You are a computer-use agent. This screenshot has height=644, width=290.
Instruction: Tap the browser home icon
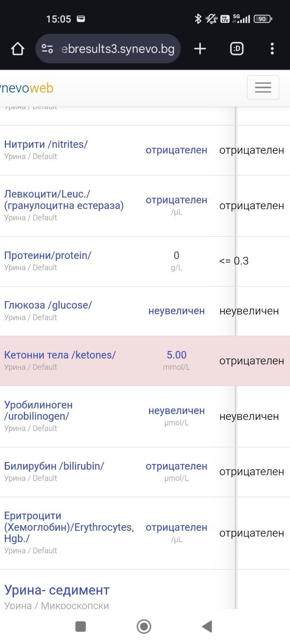coord(18,49)
